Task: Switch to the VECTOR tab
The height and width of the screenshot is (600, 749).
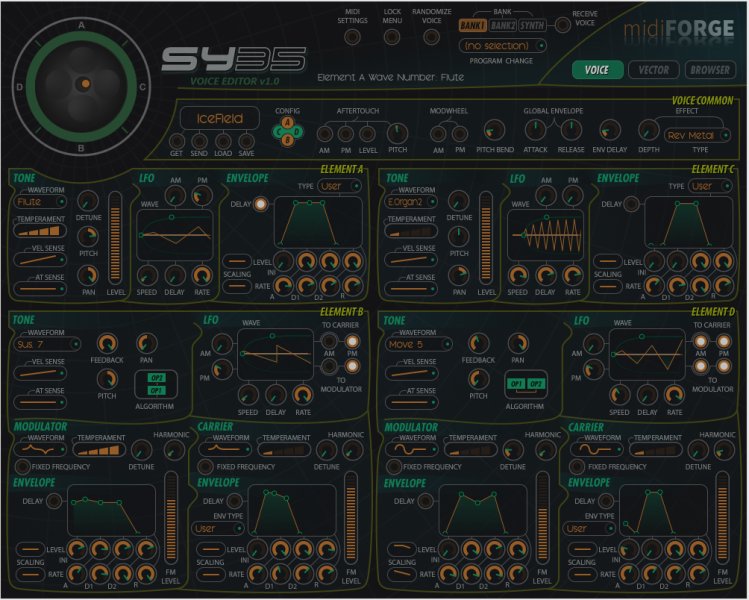Action: click(x=653, y=70)
